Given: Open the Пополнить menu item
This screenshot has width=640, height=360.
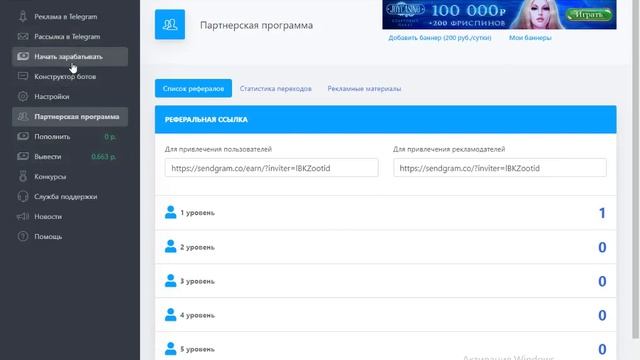Looking at the screenshot, I should (x=70, y=136).
